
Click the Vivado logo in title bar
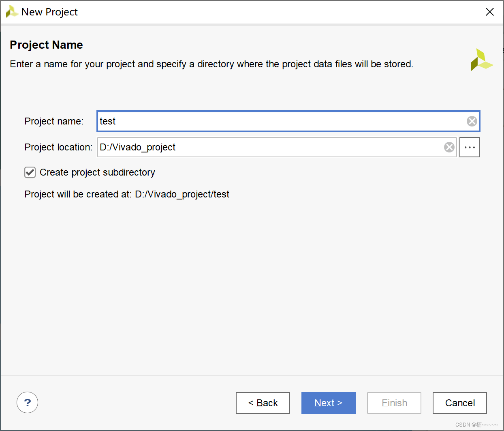point(12,12)
